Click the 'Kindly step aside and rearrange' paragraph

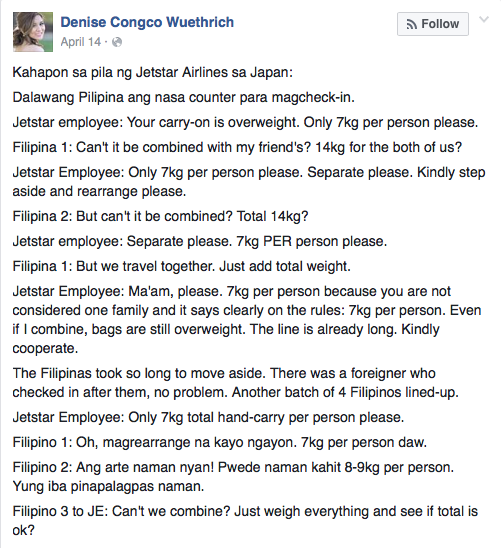[x=249, y=182]
